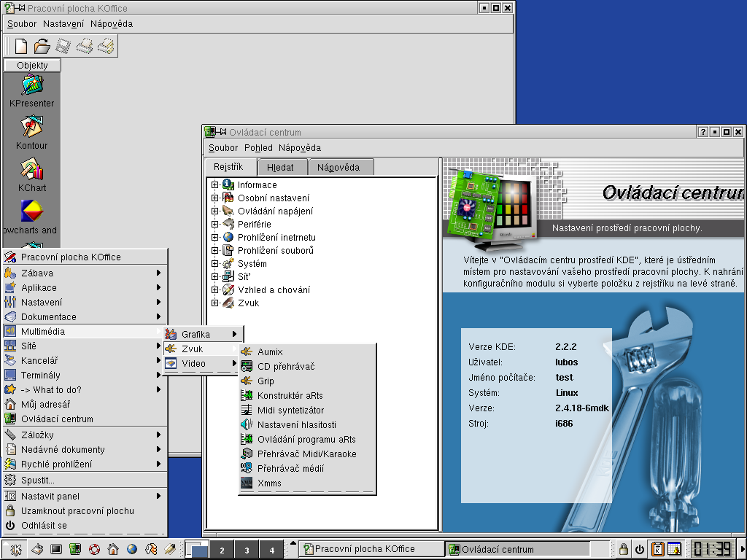The height and width of the screenshot is (560, 747).
Task: Launch Kontour from the Objekty sidebar
Action: (x=32, y=134)
